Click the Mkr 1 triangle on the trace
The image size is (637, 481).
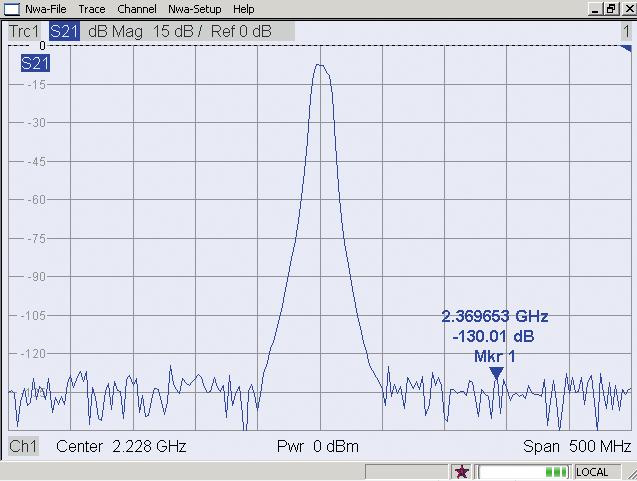[496, 373]
